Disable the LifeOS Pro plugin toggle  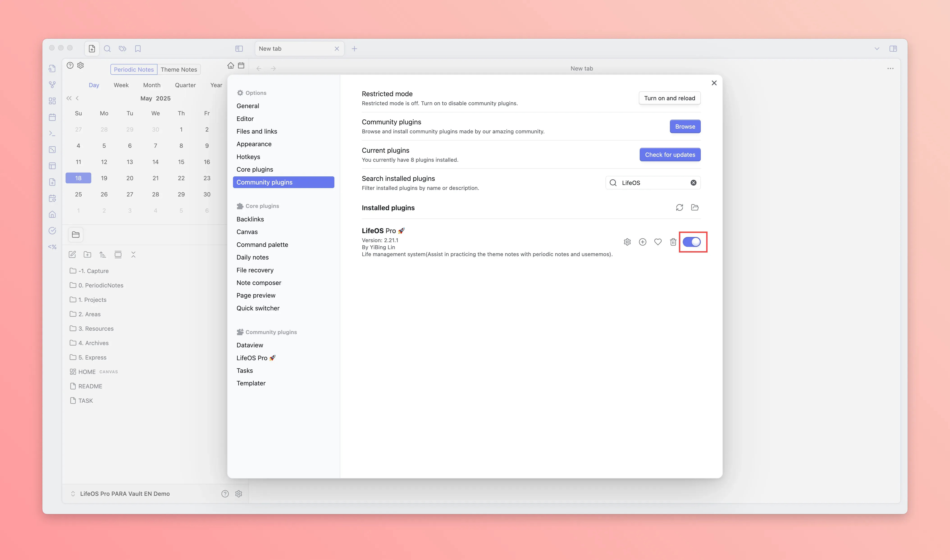pyautogui.click(x=692, y=242)
